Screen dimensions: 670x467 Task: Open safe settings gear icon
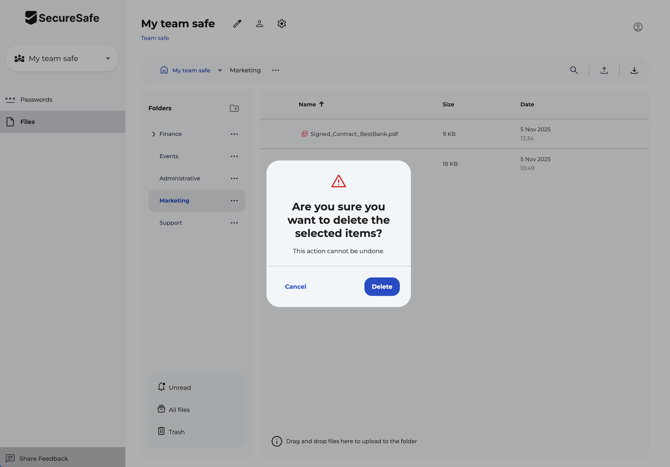(x=281, y=24)
